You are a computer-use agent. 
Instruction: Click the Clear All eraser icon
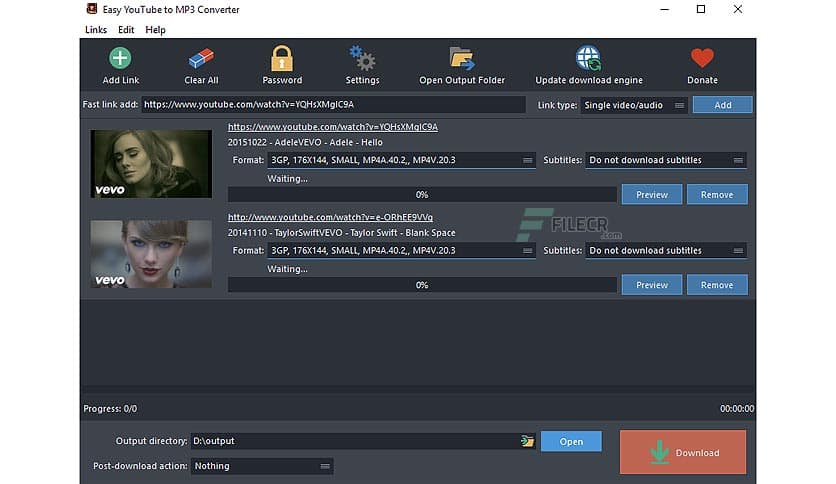[201, 59]
